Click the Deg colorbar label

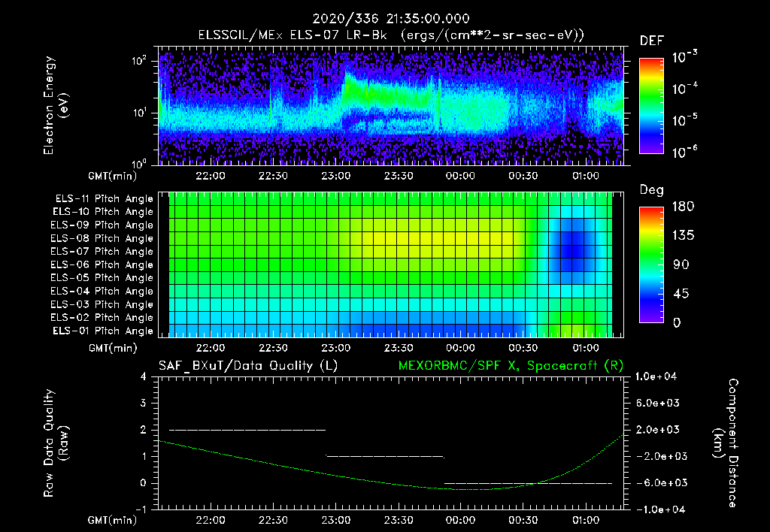click(652, 190)
